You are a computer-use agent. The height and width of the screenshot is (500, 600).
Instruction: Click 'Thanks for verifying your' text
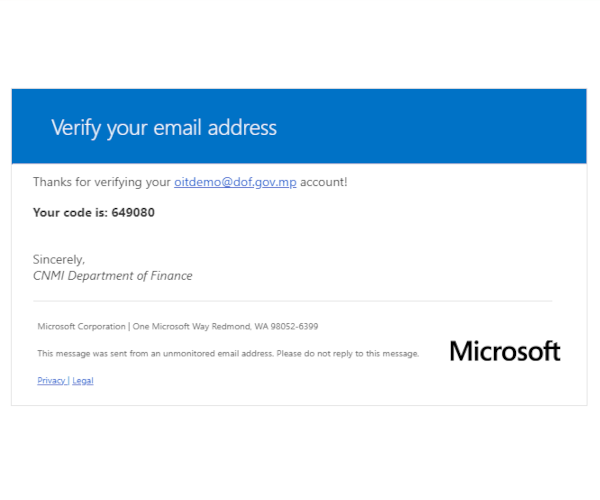click(x=102, y=182)
